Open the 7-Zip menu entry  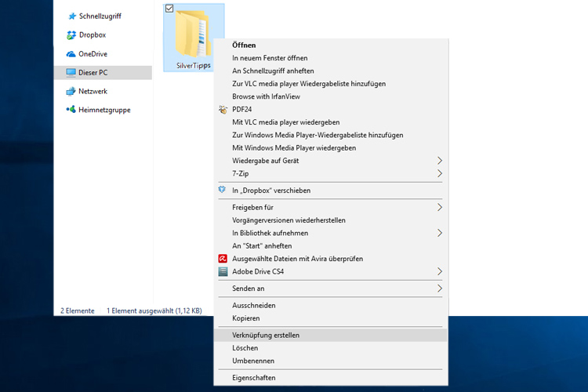[331, 173]
